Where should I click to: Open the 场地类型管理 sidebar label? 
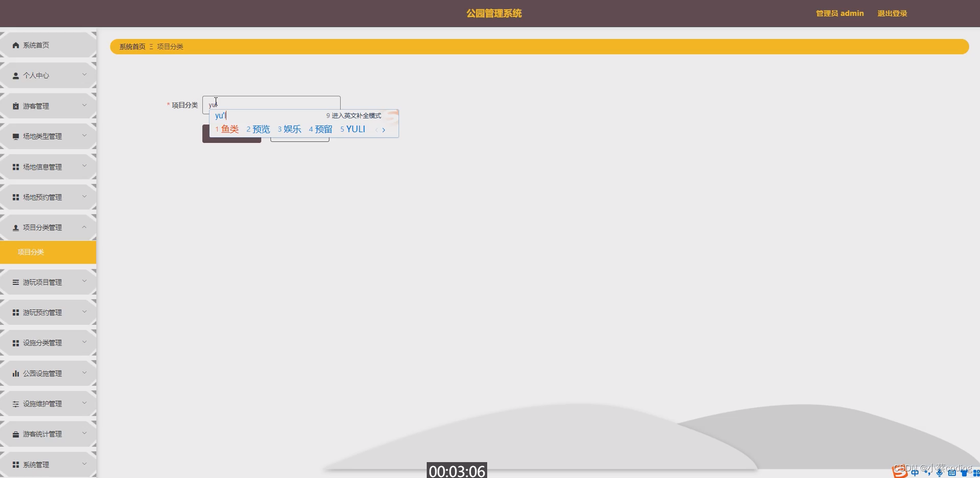click(x=43, y=136)
